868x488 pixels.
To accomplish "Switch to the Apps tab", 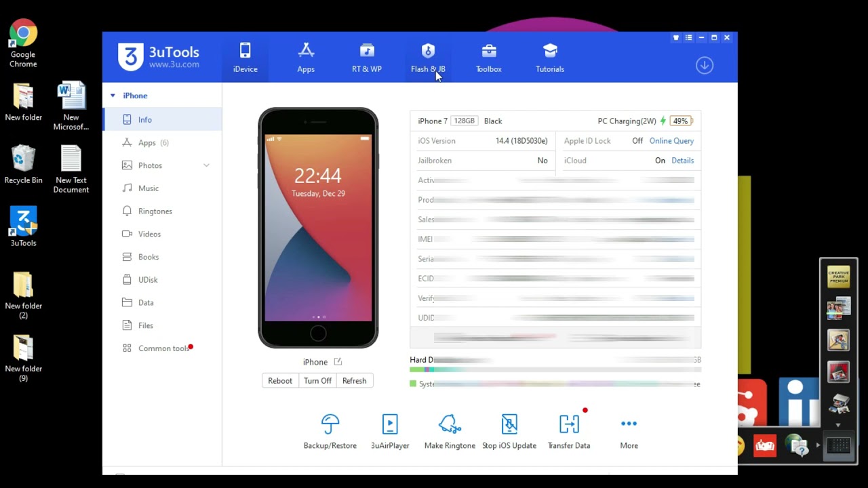I will pos(306,58).
